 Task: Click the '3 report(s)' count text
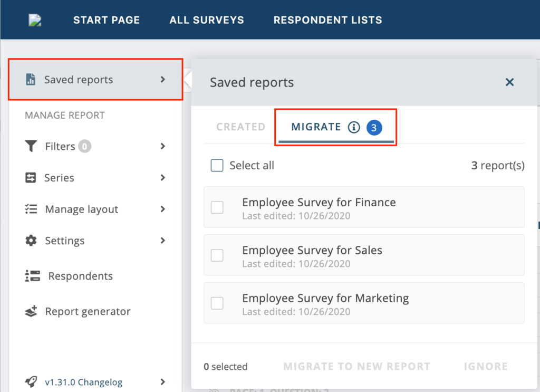tap(498, 165)
